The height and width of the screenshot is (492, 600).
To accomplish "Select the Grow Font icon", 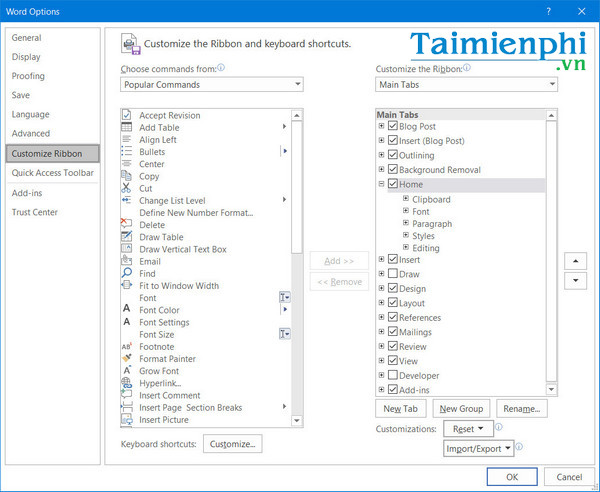I will click(127, 370).
